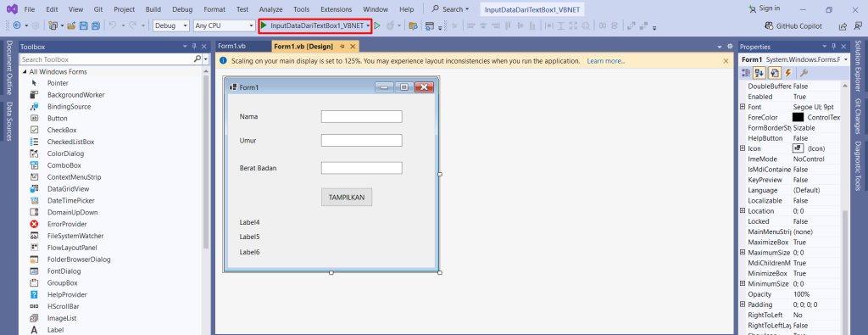Click the Undo arrow icon

(x=113, y=25)
